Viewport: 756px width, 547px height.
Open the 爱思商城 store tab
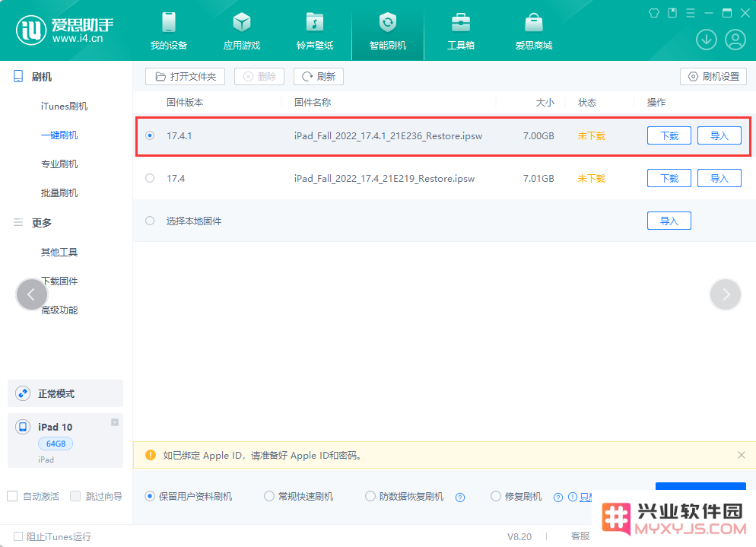point(534,31)
